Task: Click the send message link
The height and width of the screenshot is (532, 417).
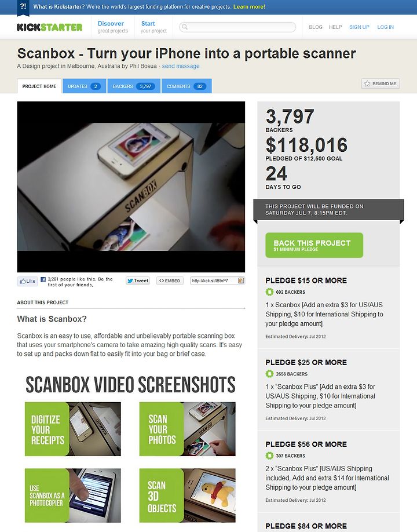Action: (x=181, y=66)
